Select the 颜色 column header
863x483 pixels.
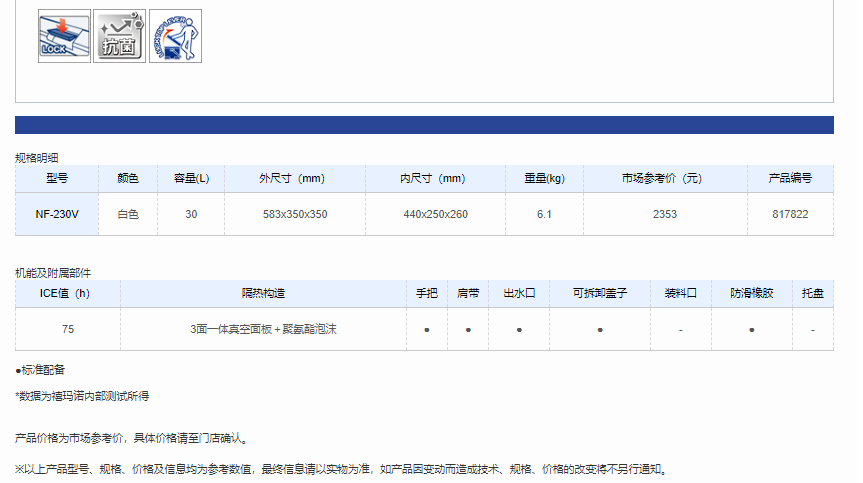(x=128, y=178)
